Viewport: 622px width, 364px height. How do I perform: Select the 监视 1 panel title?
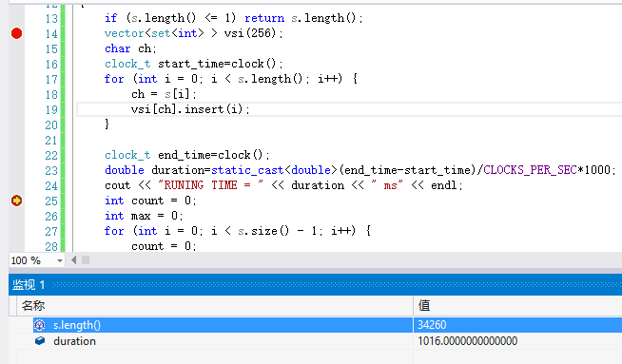click(x=29, y=285)
